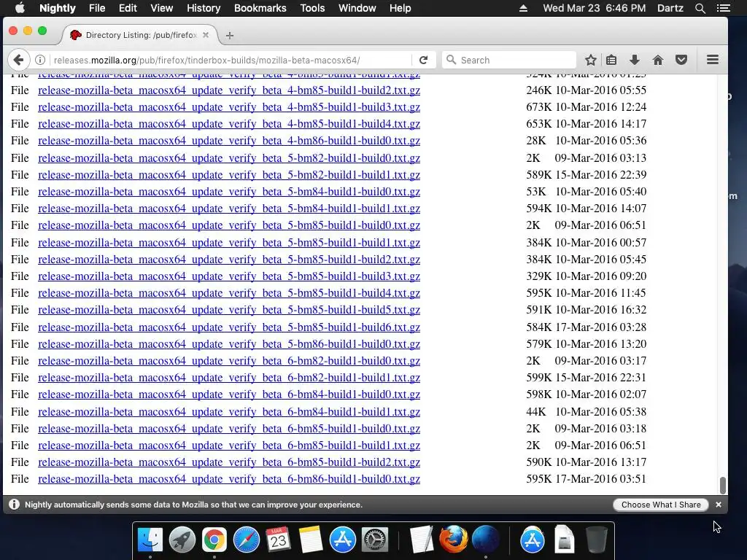The height and width of the screenshot is (560, 747).
Task: Open the document file icon in dock
Action: [564, 540]
